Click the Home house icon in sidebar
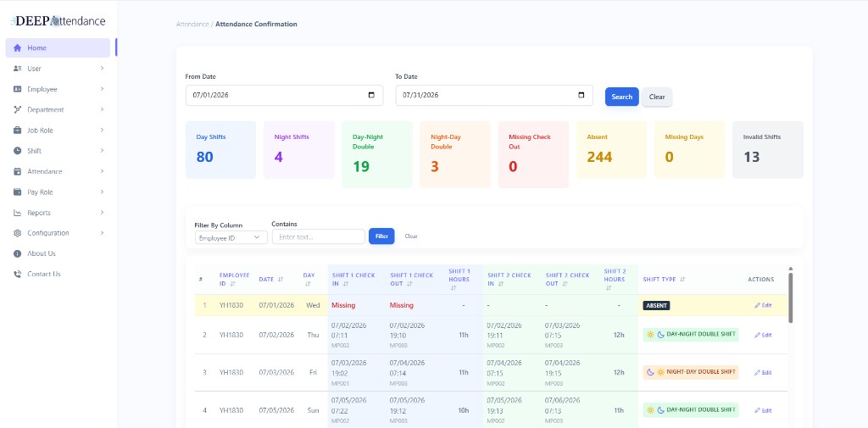The height and width of the screenshot is (428, 868). (x=17, y=48)
